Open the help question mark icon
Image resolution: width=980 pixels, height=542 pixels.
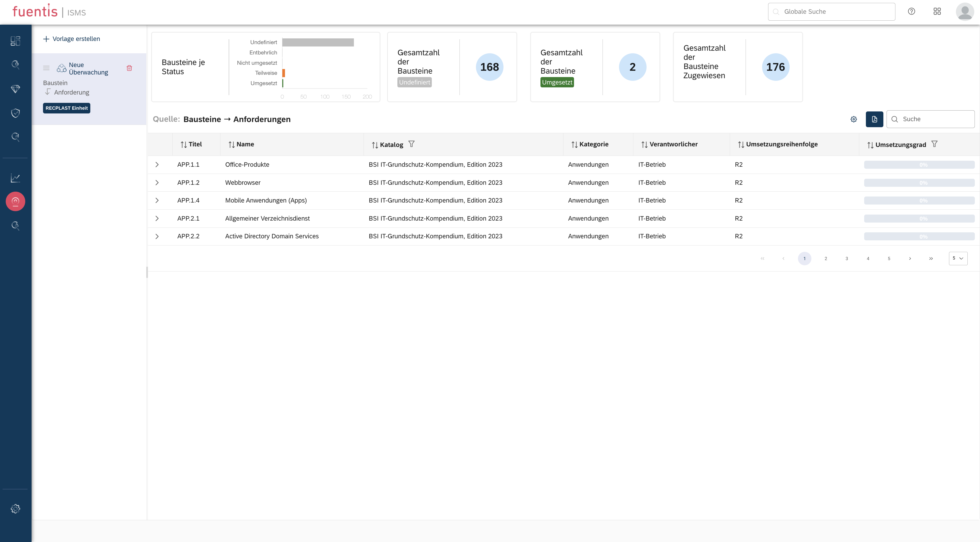pyautogui.click(x=911, y=11)
